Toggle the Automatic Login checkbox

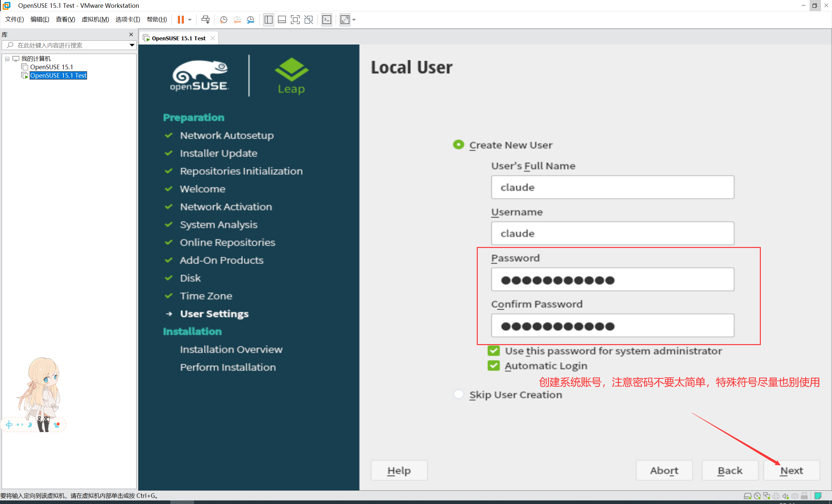click(x=493, y=366)
